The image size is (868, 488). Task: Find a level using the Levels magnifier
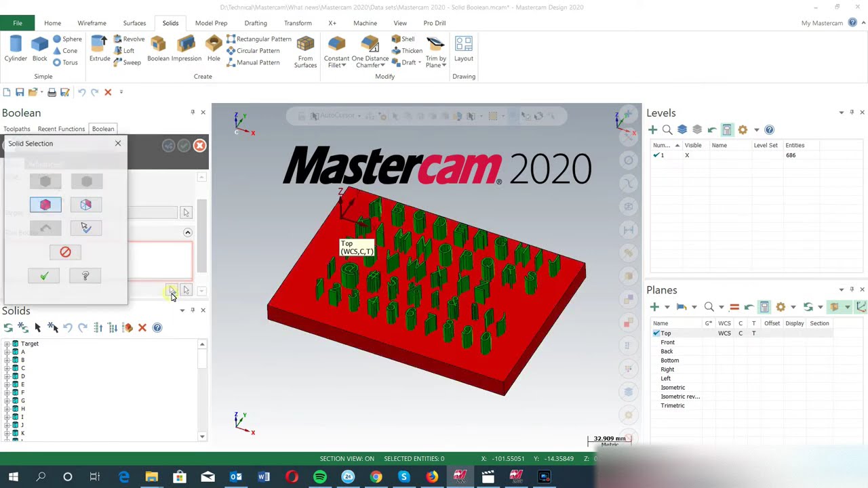point(667,129)
